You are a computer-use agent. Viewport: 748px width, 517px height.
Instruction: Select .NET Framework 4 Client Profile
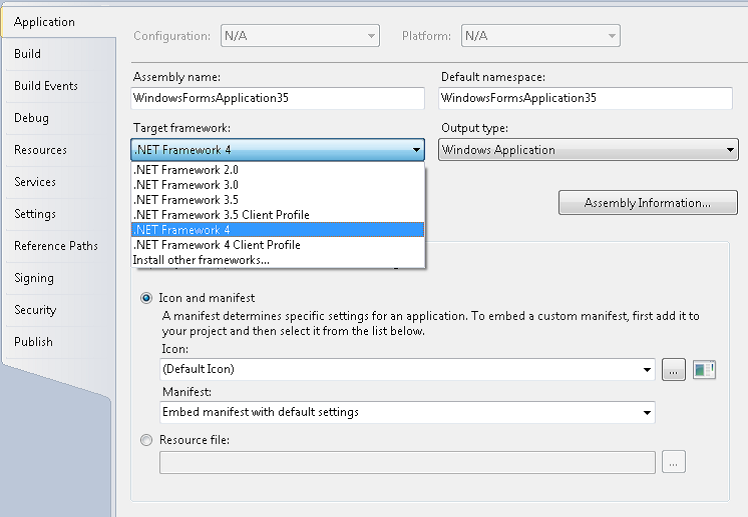pyautogui.click(x=278, y=245)
